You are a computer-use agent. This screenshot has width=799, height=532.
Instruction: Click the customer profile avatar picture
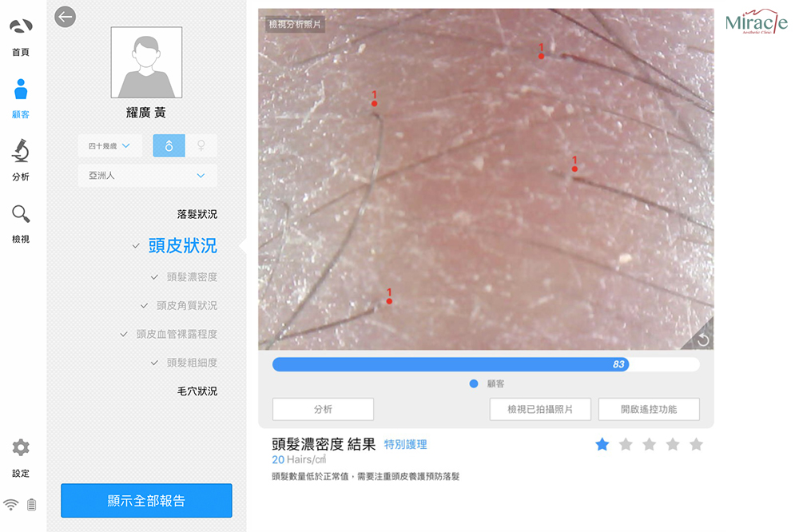(146, 62)
